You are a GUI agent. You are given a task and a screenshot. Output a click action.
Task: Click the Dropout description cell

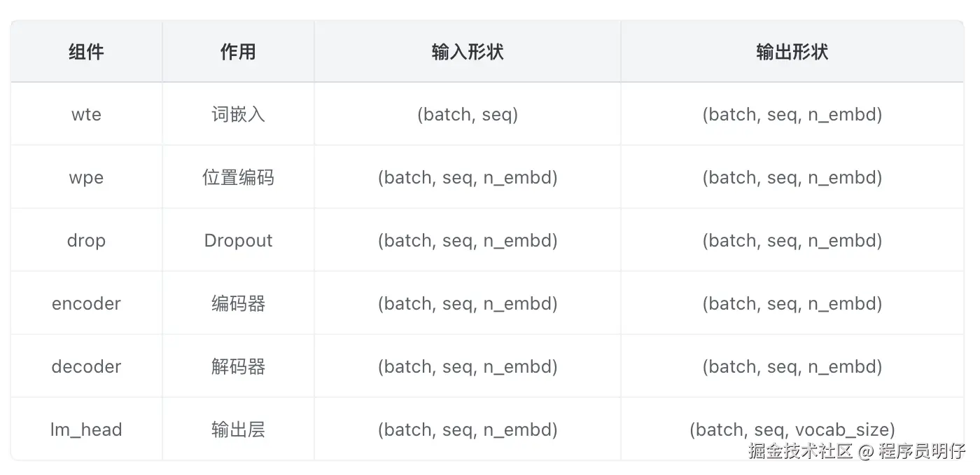[x=238, y=240]
